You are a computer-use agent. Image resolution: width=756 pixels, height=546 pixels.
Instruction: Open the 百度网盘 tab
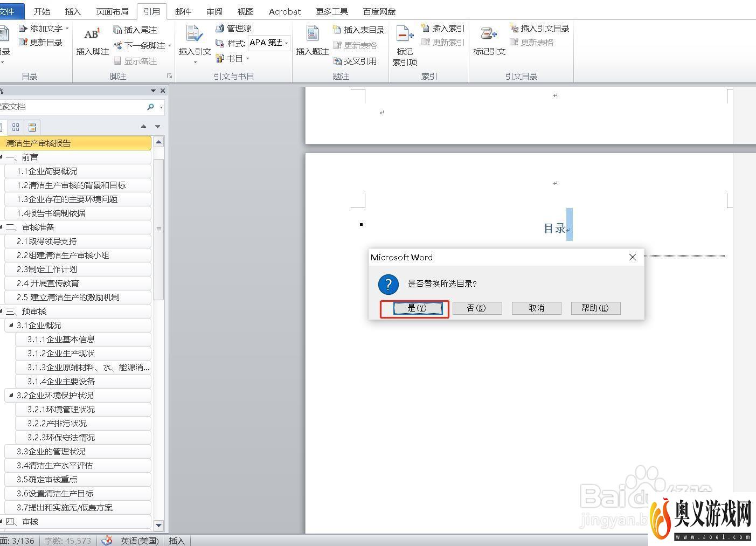(379, 11)
